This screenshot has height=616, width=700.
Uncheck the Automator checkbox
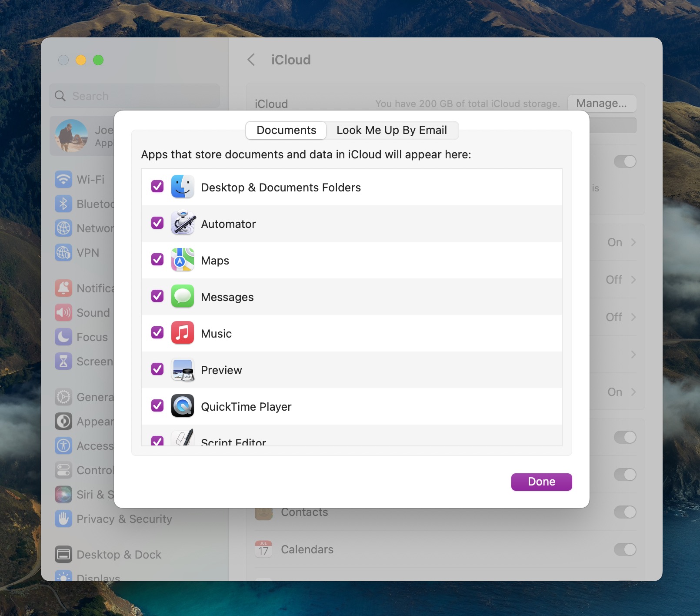coord(157,223)
